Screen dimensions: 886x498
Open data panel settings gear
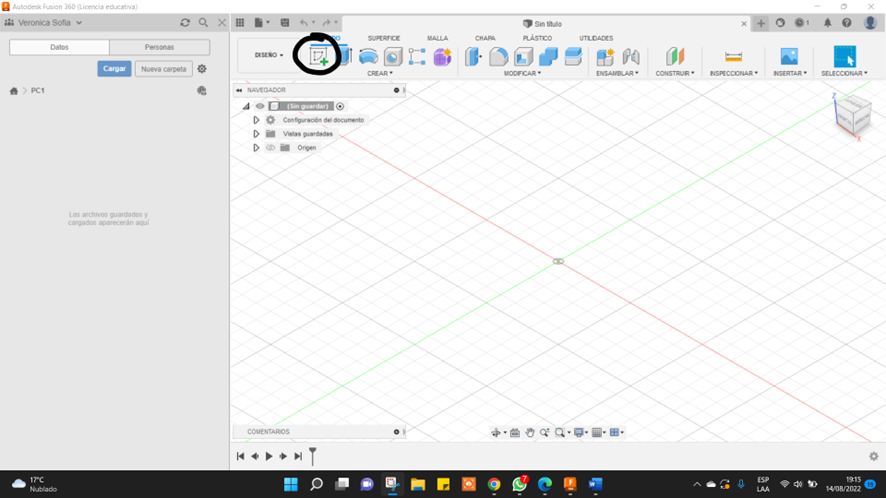point(202,69)
